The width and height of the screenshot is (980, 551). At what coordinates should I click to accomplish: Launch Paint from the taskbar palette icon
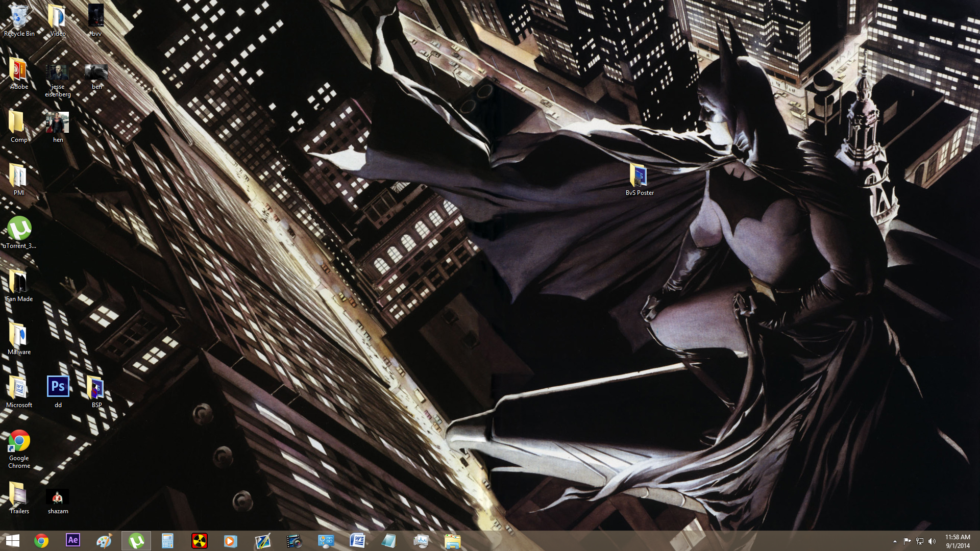click(x=104, y=540)
